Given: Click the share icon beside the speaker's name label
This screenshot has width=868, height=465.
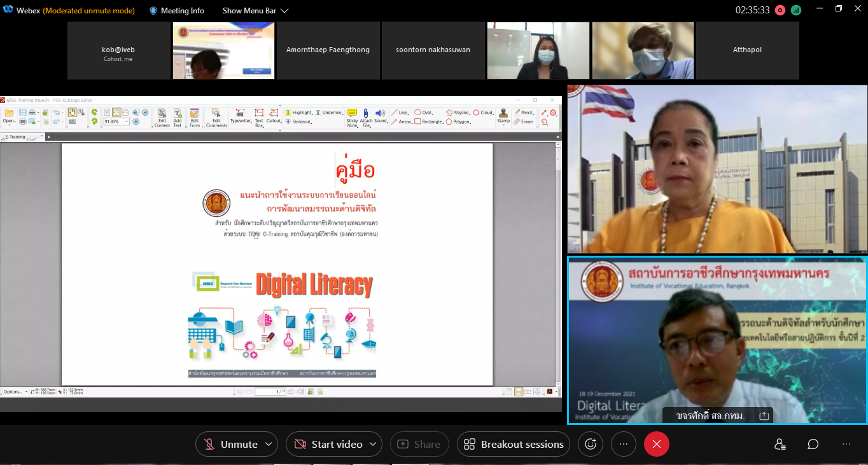Looking at the screenshot, I should click(x=764, y=415).
